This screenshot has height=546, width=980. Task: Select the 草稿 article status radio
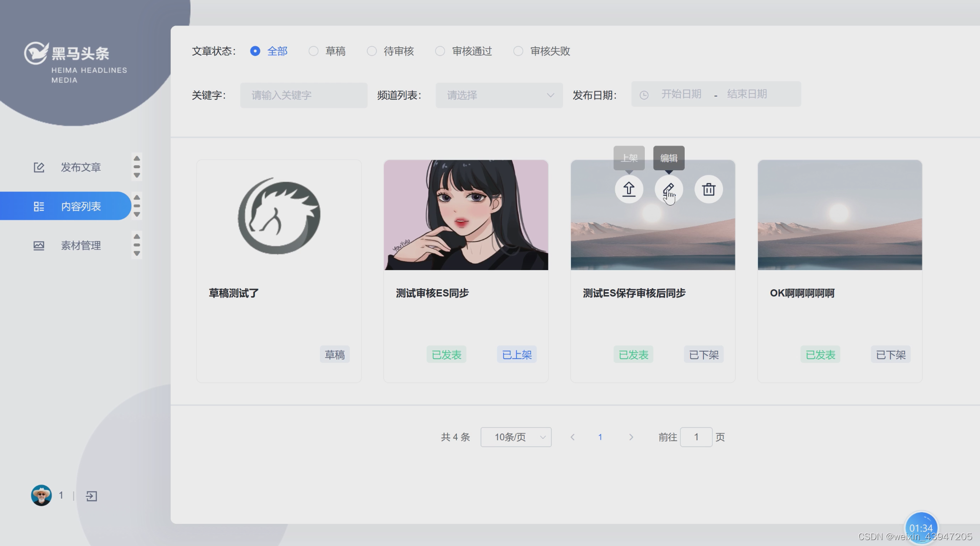(x=314, y=51)
